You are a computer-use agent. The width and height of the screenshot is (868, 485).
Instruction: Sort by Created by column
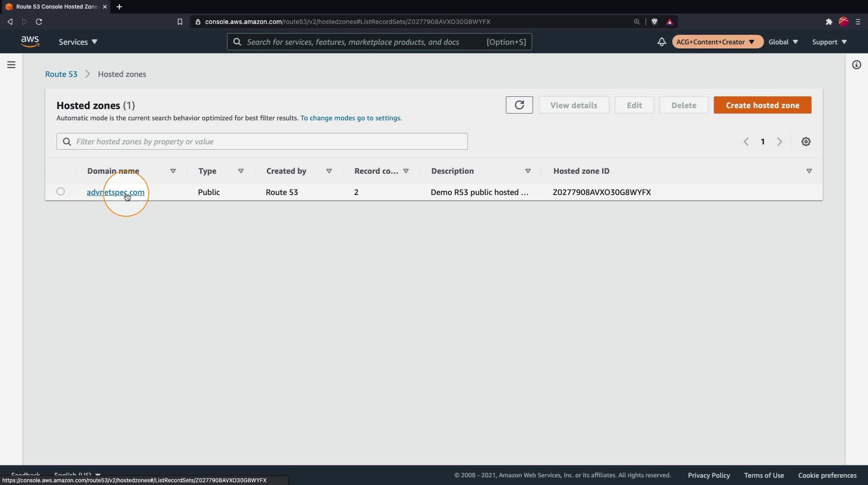click(x=329, y=171)
